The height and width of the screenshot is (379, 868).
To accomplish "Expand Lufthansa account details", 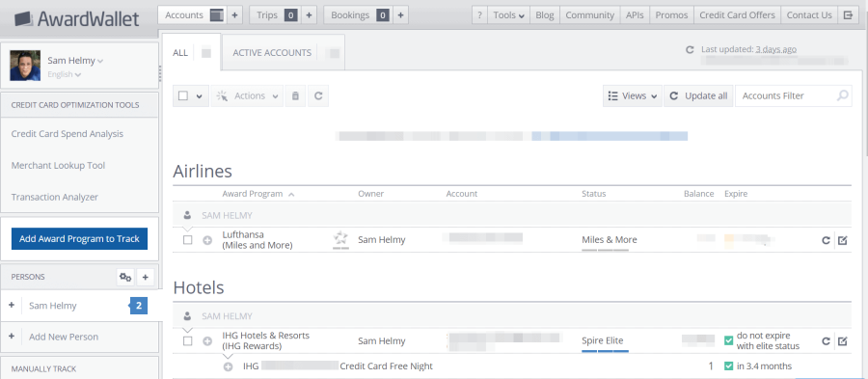I will click(207, 240).
